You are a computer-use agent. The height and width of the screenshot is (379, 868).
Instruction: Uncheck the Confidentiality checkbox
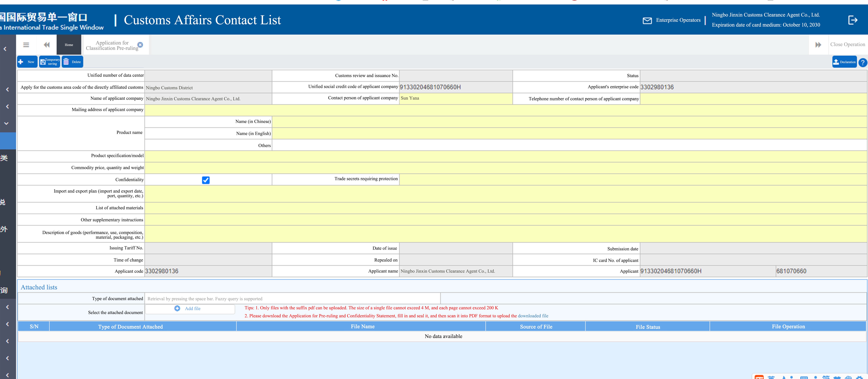coord(205,180)
